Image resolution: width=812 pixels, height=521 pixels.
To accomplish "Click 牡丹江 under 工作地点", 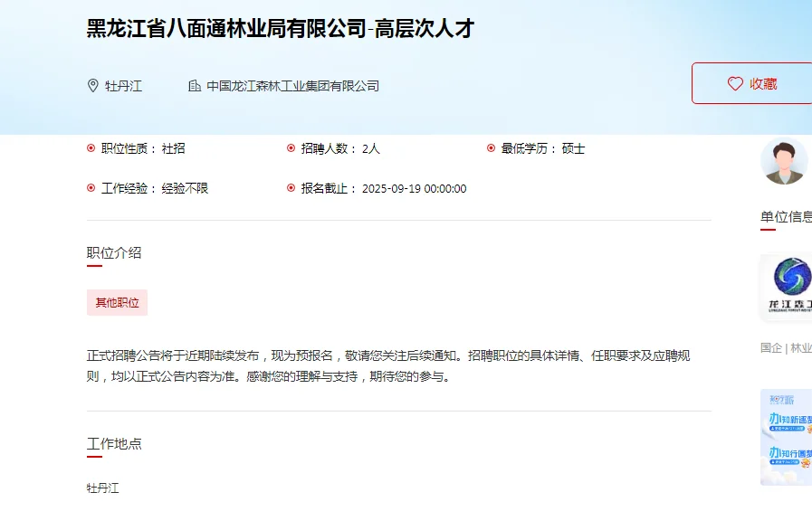I will [102, 488].
